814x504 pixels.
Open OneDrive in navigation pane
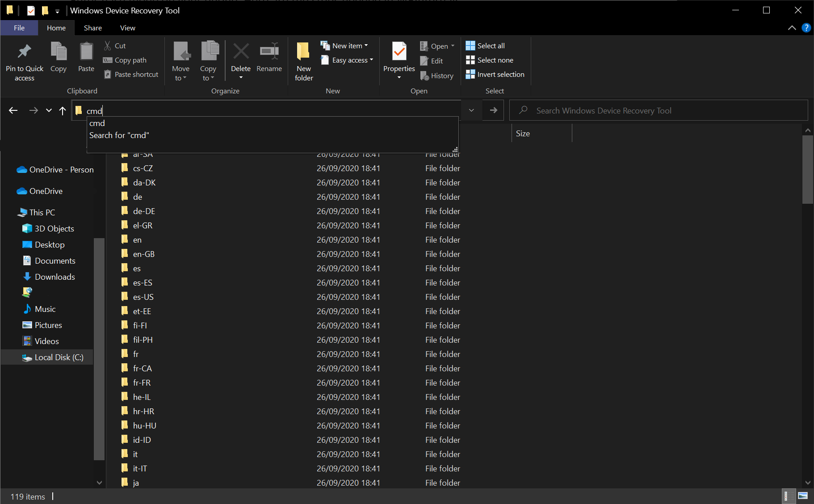pos(40,191)
